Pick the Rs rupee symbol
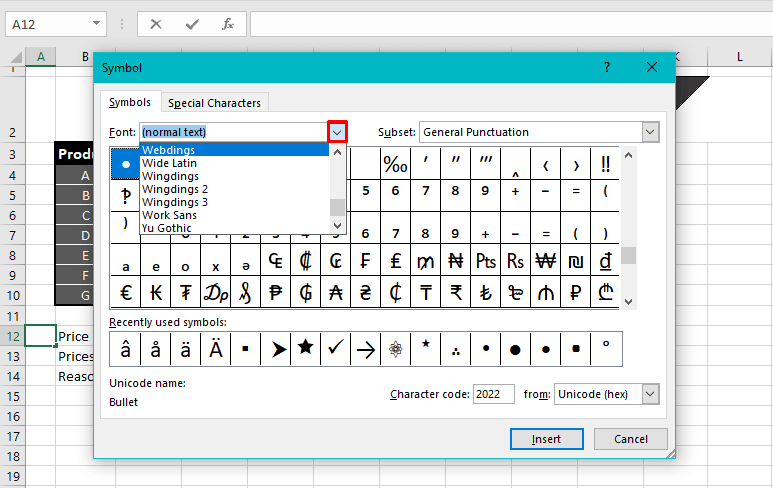 point(516,260)
